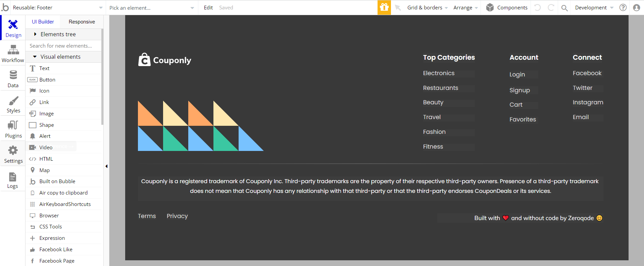This screenshot has width=644, height=266.
Task: Select the Text element tool
Action: (63, 68)
